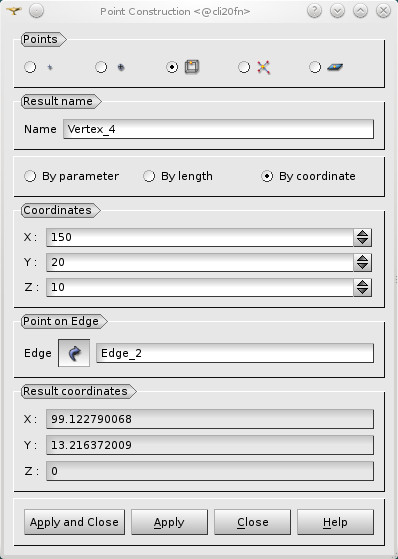The image size is (398, 559).
Task: Choose the first Points radio button
Action: coord(30,67)
